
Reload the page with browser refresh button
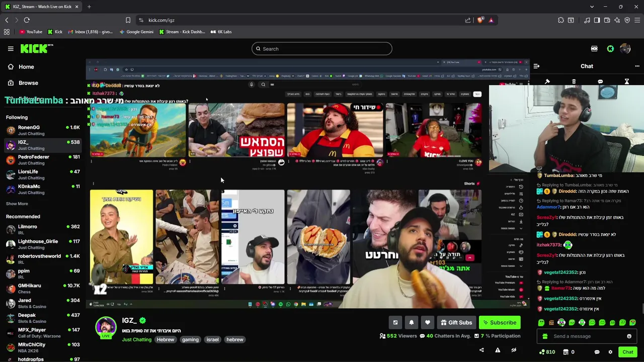pyautogui.click(x=27, y=20)
